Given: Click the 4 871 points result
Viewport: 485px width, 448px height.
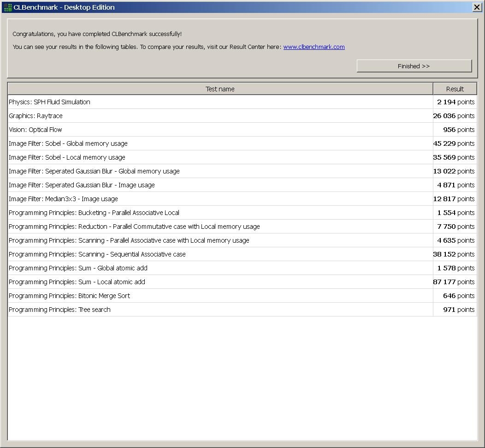Looking at the screenshot, I should [455, 185].
